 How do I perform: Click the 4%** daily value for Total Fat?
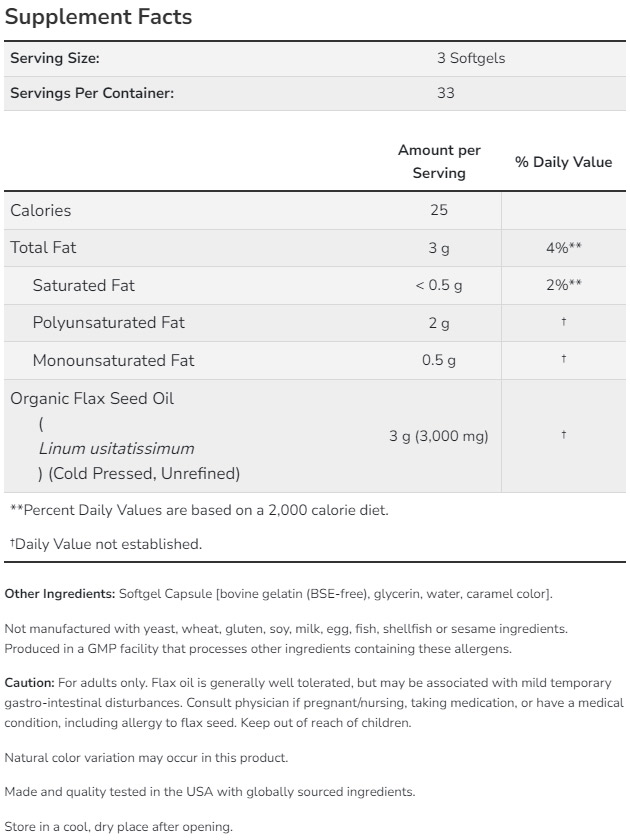point(563,248)
